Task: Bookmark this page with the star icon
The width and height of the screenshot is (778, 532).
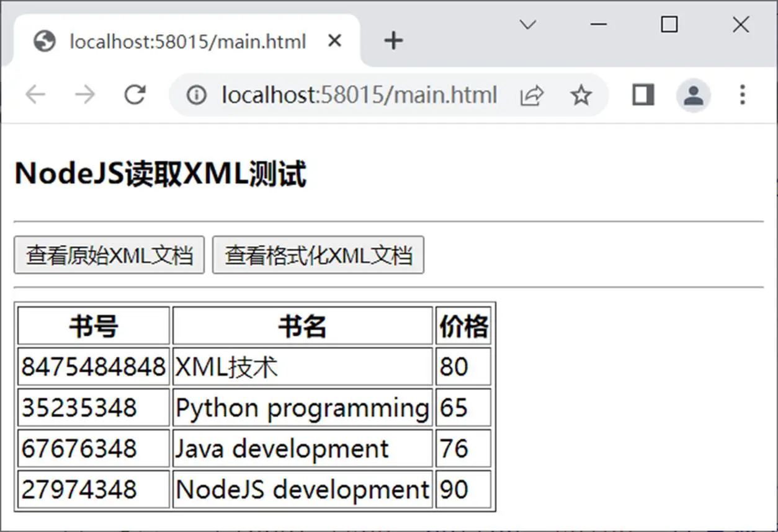Action: pos(581,95)
